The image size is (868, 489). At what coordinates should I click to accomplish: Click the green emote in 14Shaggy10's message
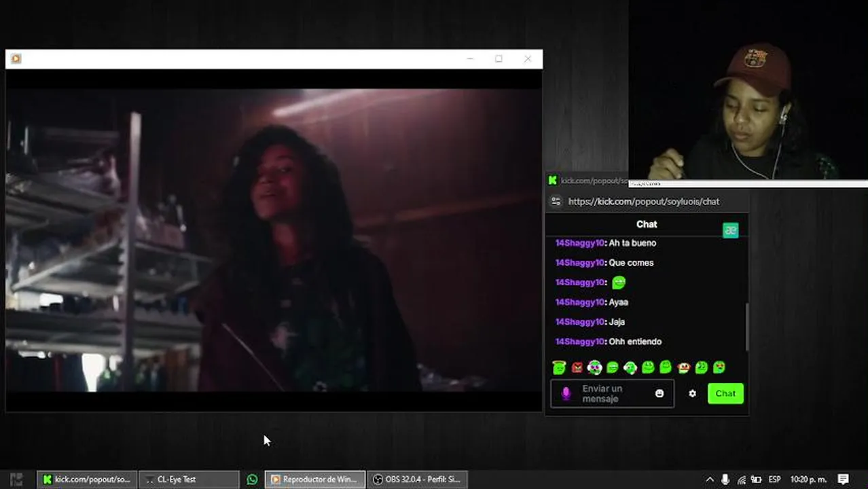(618, 283)
